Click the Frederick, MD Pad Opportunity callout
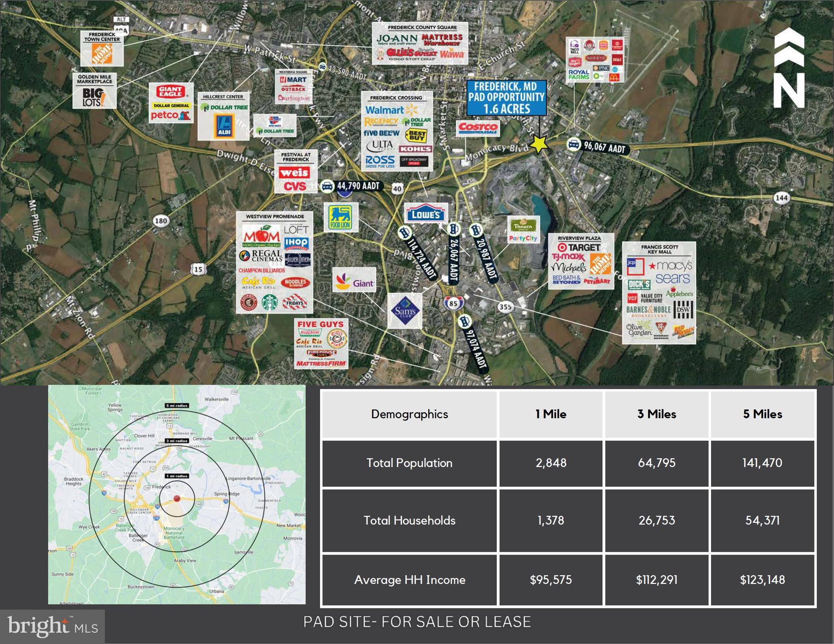 (x=506, y=98)
